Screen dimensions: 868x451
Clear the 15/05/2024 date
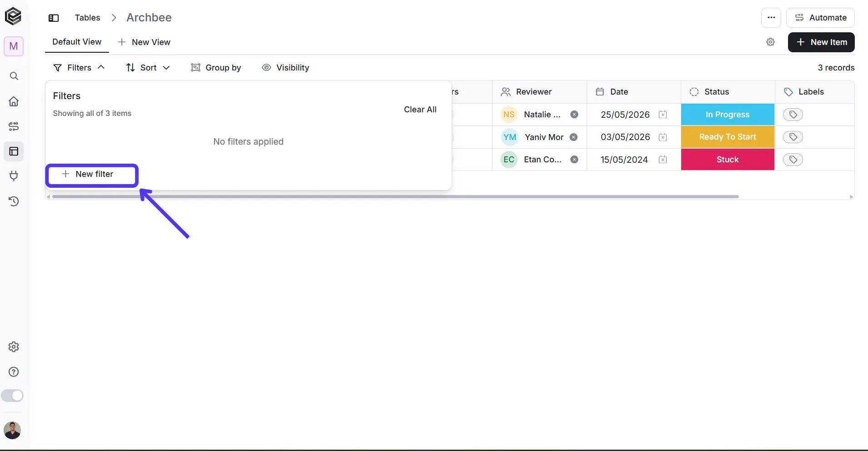tap(663, 160)
